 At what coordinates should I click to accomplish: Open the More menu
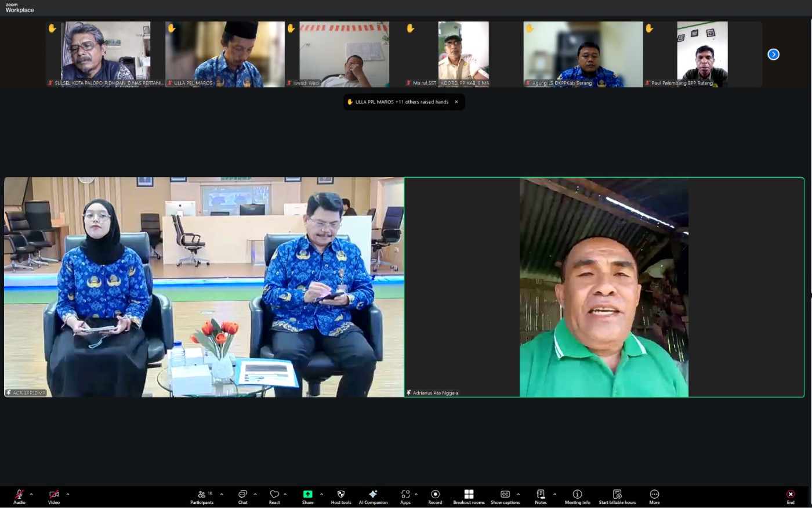654,496
